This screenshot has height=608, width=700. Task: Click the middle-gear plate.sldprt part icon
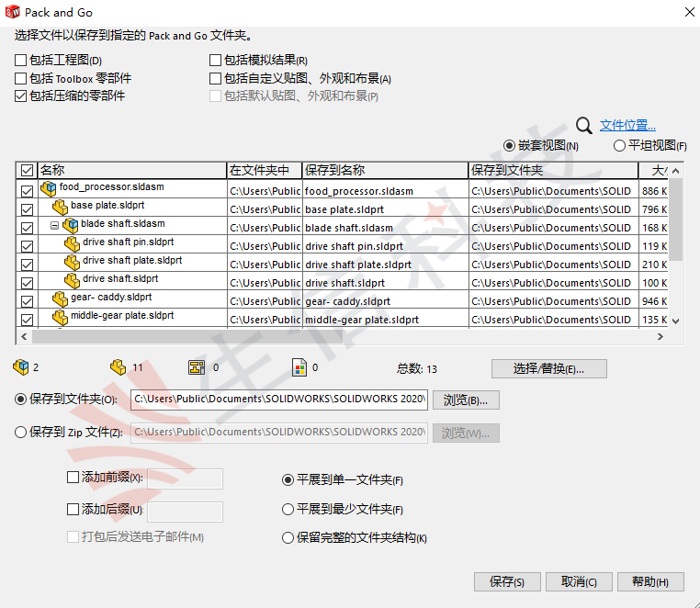[x=60, y=317]
